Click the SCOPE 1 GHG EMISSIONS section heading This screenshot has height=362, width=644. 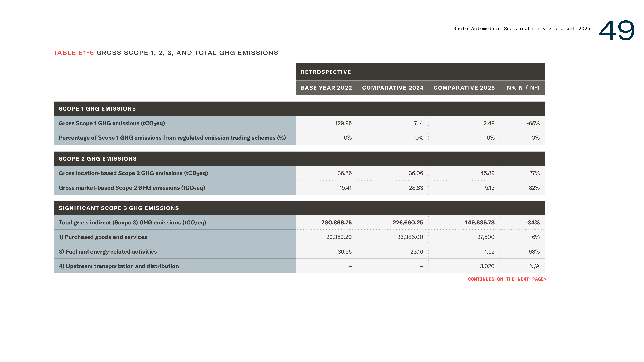97,109
